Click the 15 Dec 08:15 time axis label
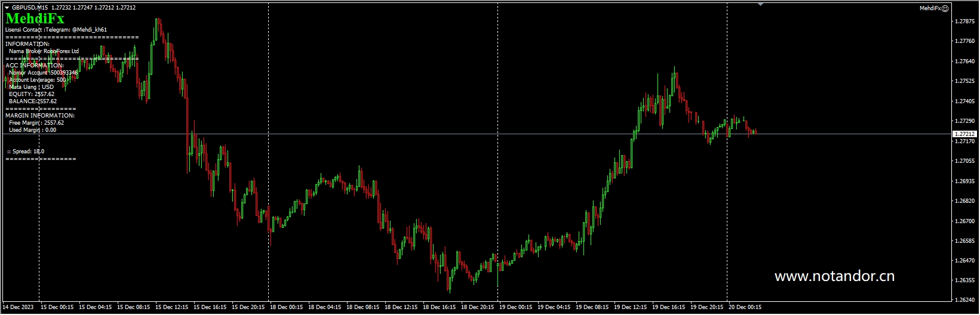Viewport: 980px width, 315px height. pos(134,307)
